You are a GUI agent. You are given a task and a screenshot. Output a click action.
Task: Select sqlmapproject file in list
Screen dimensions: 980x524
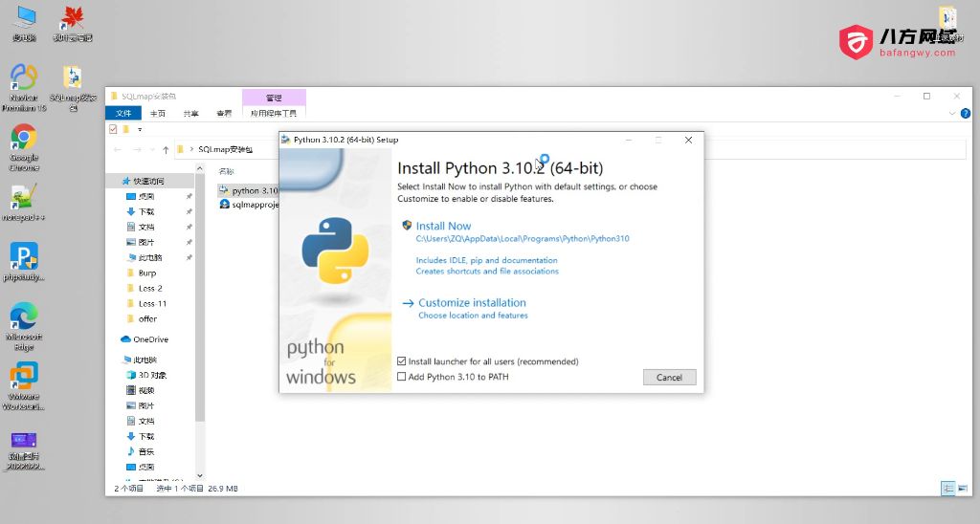(249, 205)
